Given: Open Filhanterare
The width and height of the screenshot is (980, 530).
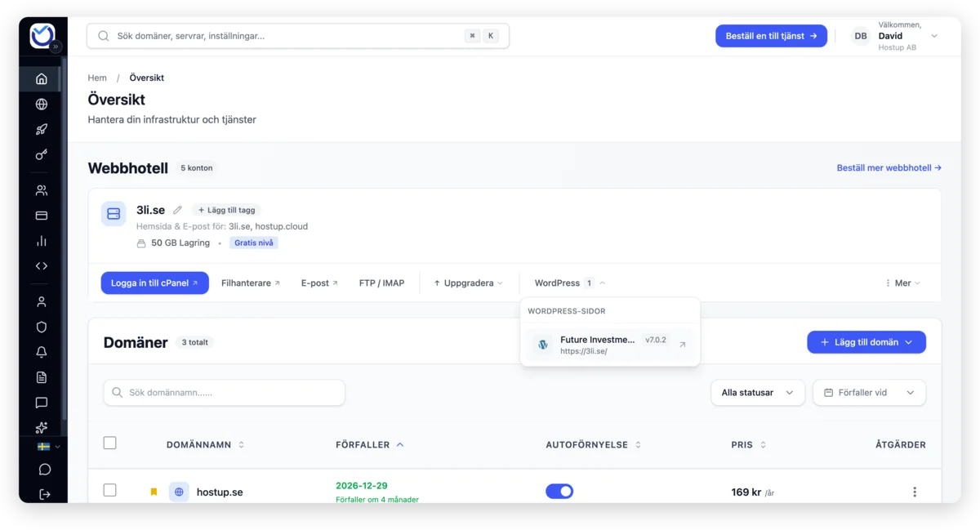Looking at the screenshot, I should click(251, 283).
